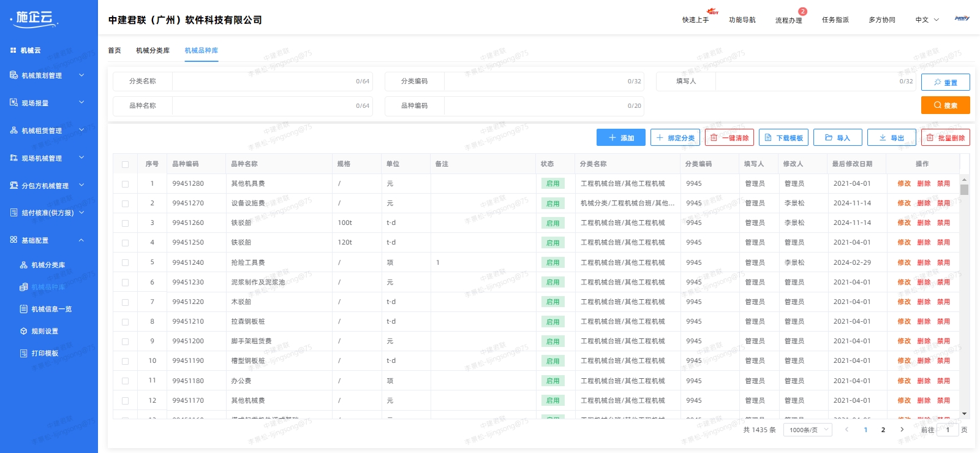This screenshot has width=980, height=453.
Task: Select all rows with header checkbox
Action: [125, 164]
